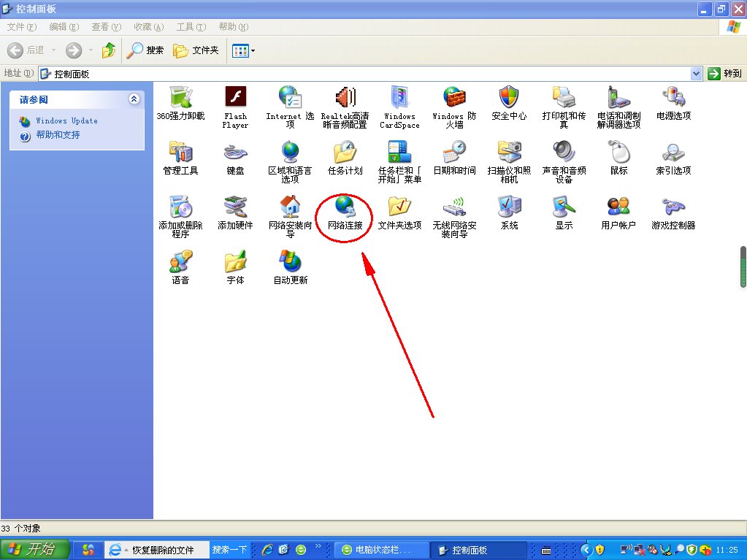Open the 声音和音频设备 icon
This screenshot has width=747, height=560.
click(564, 153)
